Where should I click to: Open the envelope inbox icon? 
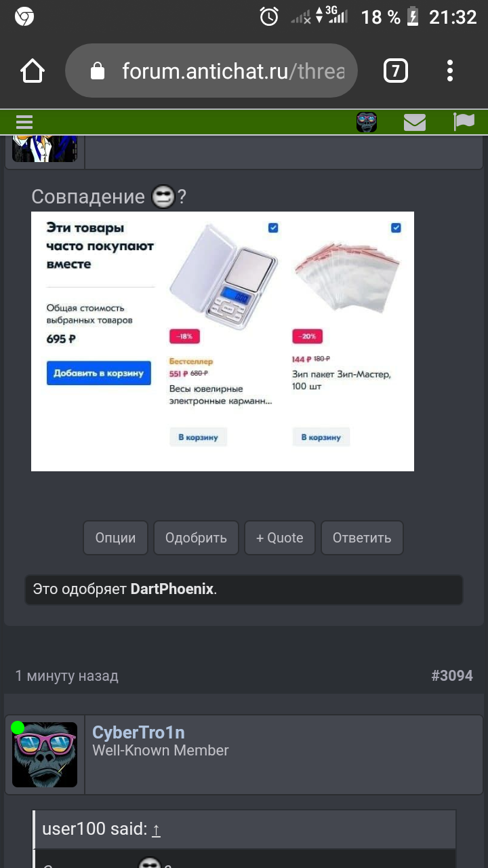click(415, 122)
